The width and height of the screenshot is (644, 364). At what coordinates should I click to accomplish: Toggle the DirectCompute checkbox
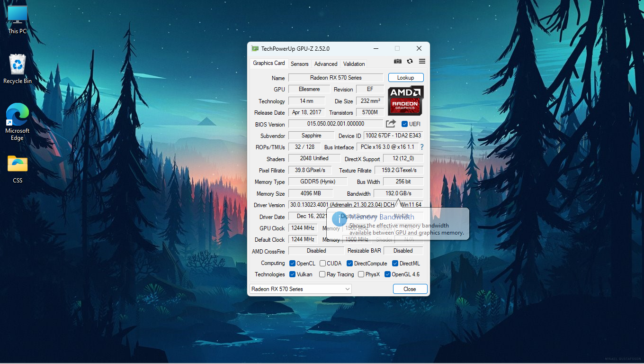(x=350, y=264)
